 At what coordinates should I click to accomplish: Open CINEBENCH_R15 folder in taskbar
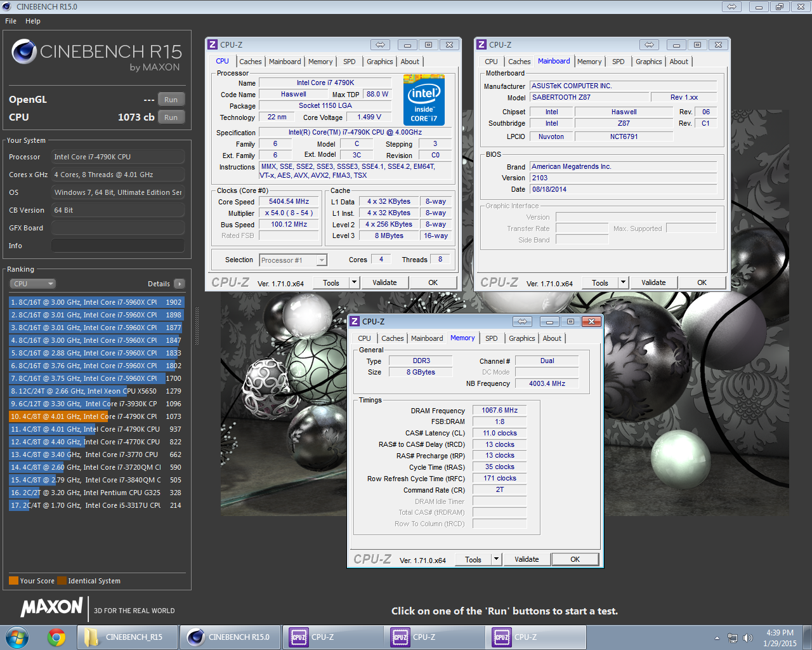128,637
